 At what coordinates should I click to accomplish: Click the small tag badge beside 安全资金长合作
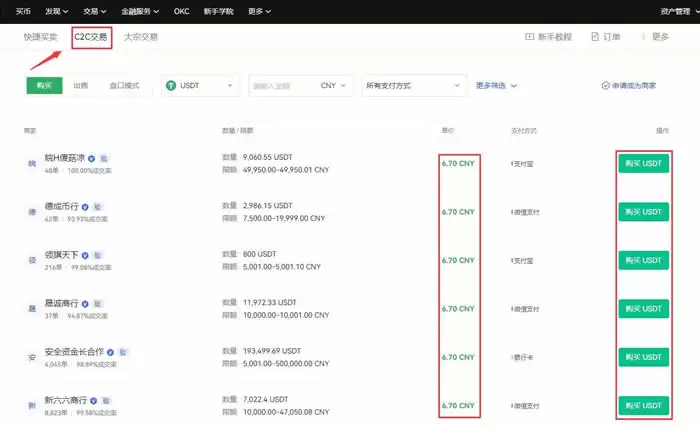coord(123,352)
